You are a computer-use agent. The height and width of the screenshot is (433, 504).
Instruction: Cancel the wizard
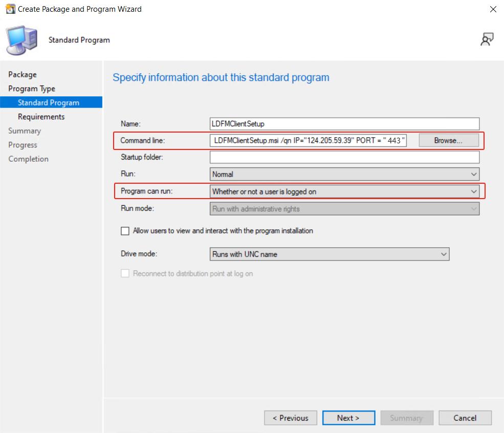(x=465, y=418)
